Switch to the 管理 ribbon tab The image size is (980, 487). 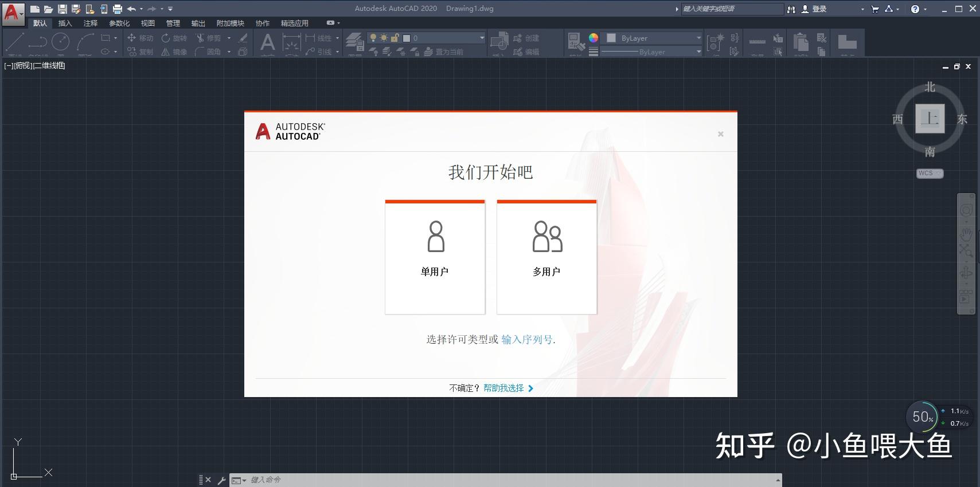point(173,23)
